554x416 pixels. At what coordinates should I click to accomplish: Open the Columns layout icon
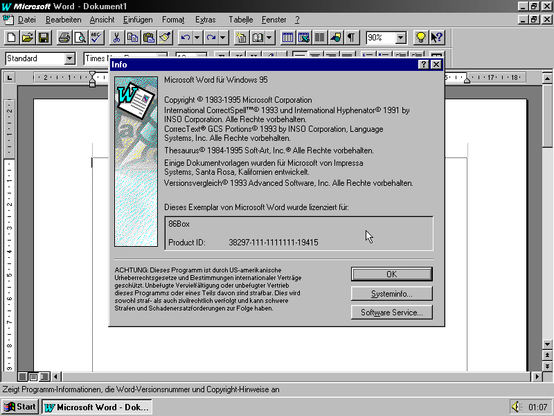tap(320, 37)
